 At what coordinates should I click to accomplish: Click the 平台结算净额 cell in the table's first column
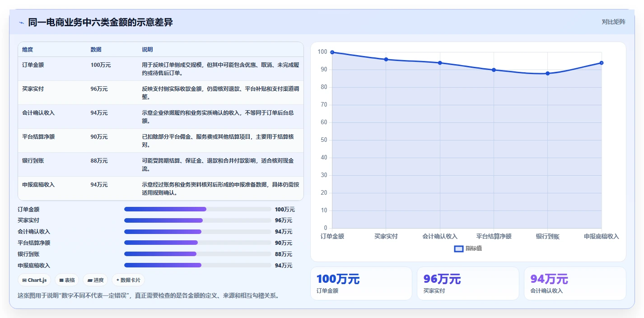point(38,137)
